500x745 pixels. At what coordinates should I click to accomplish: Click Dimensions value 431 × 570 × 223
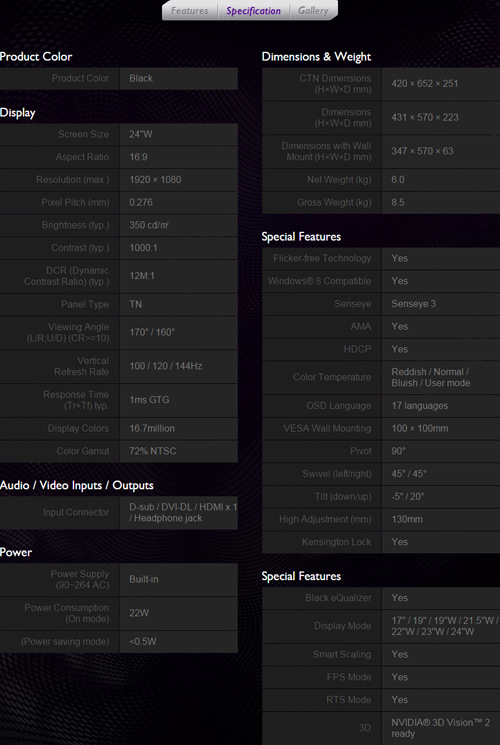[424, 117]
